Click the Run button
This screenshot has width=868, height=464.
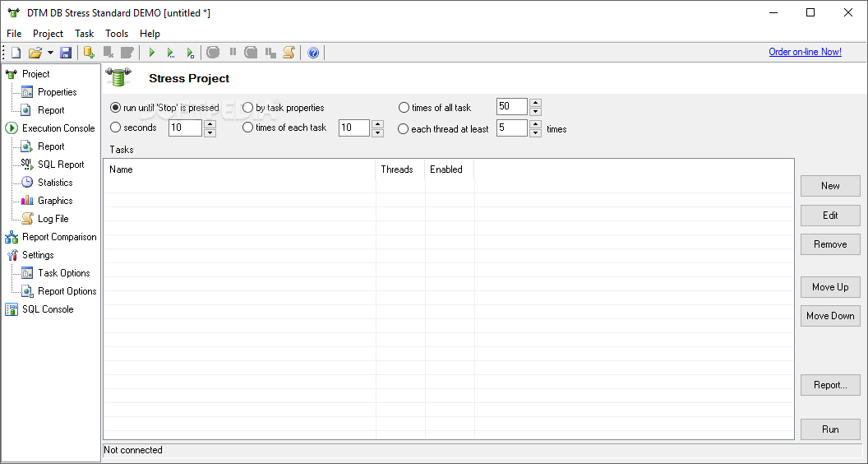[830, 429]
